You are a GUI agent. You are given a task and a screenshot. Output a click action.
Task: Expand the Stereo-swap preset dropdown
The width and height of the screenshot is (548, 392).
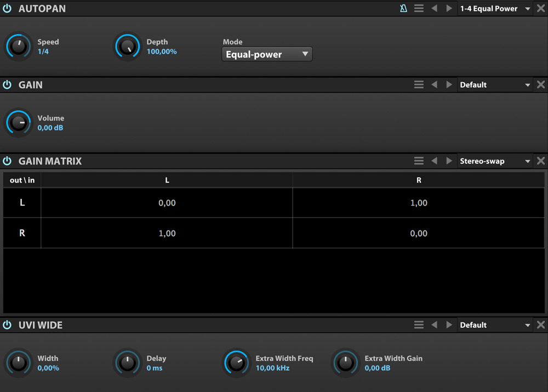(495, 161)
